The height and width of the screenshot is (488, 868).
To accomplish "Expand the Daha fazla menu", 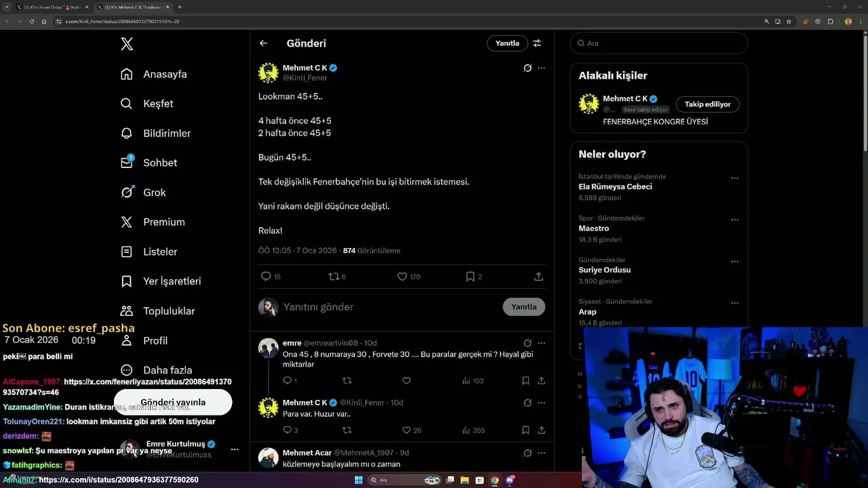I will tap(156, 370).
